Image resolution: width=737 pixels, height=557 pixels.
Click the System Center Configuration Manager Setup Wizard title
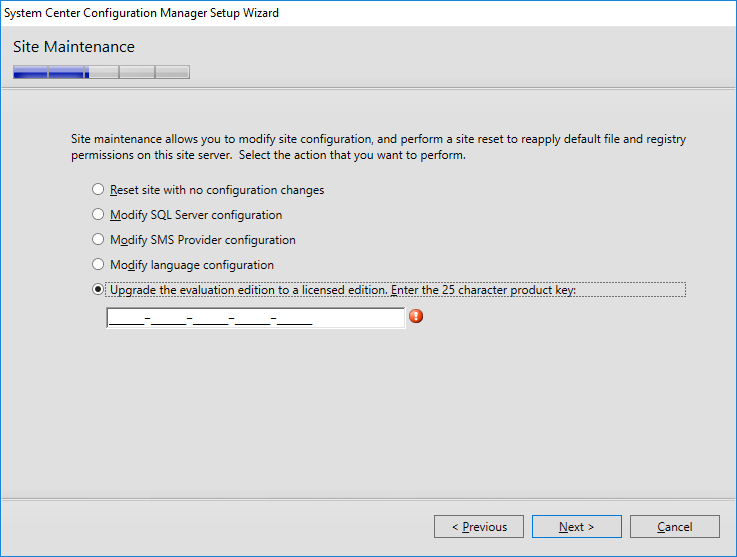(141, 13)
